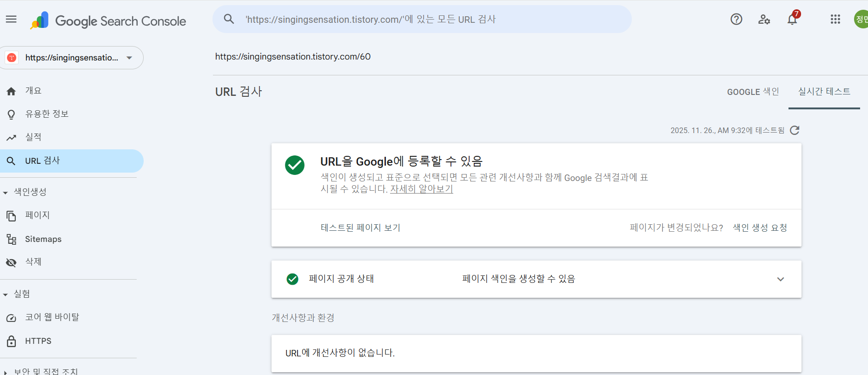Screen dimensions: 868x375
Task: Open the 삭제 removals page
Action: pyautogui.click(x=71, y=262)
